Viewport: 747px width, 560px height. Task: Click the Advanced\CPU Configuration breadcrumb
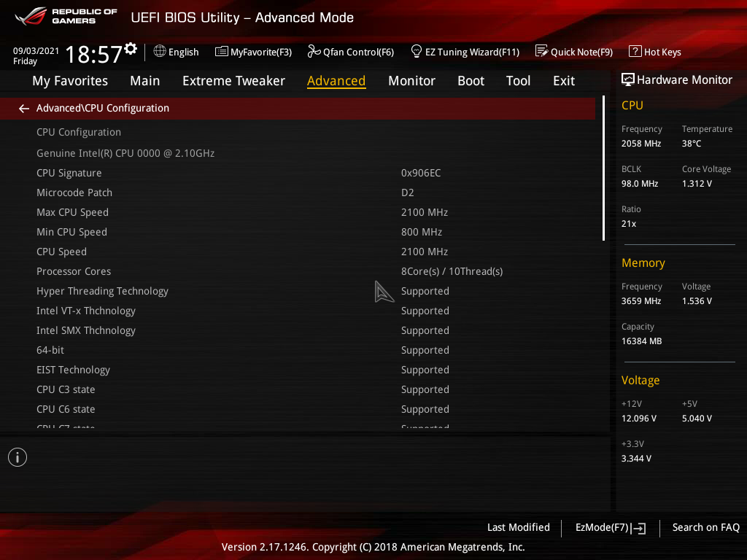tap(102, 108)
